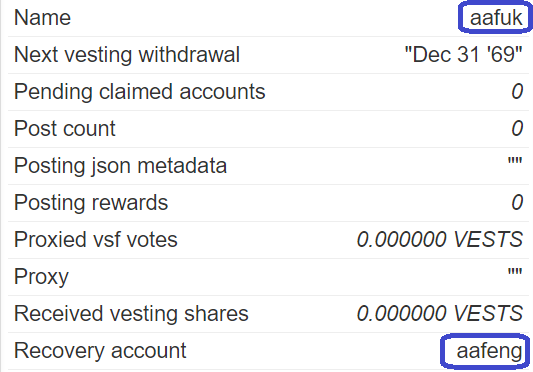Open the recovery account aafeng
The width and height of the screenshot is (533, 372).
489,351
